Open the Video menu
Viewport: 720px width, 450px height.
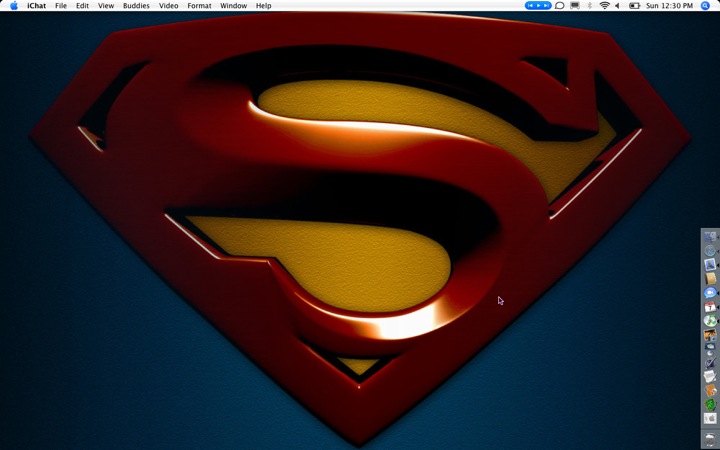point(168,6)
